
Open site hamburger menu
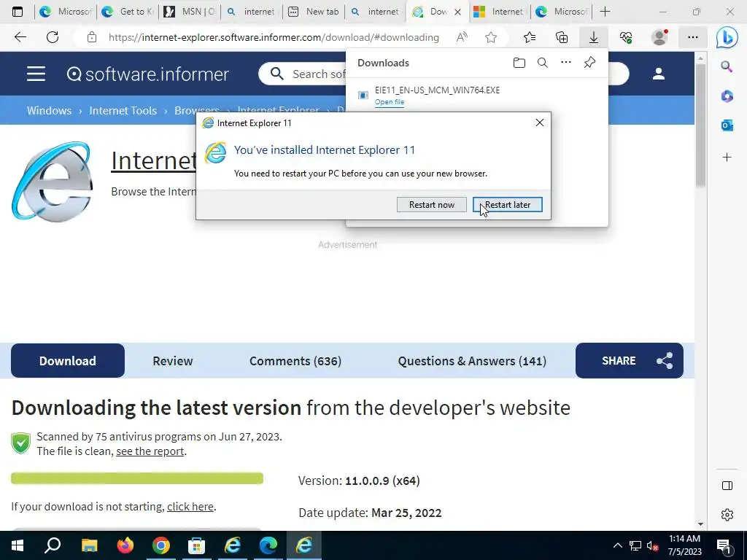click(36, 74)
